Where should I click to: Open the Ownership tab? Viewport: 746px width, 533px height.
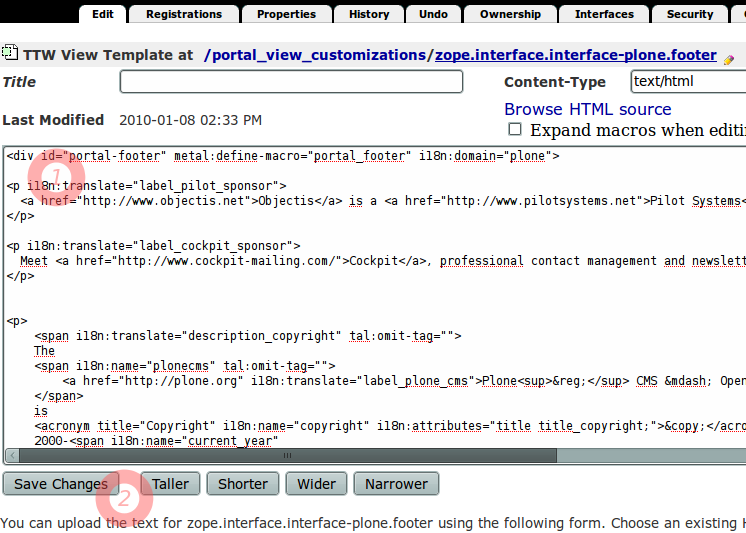(x=510, y=14)
